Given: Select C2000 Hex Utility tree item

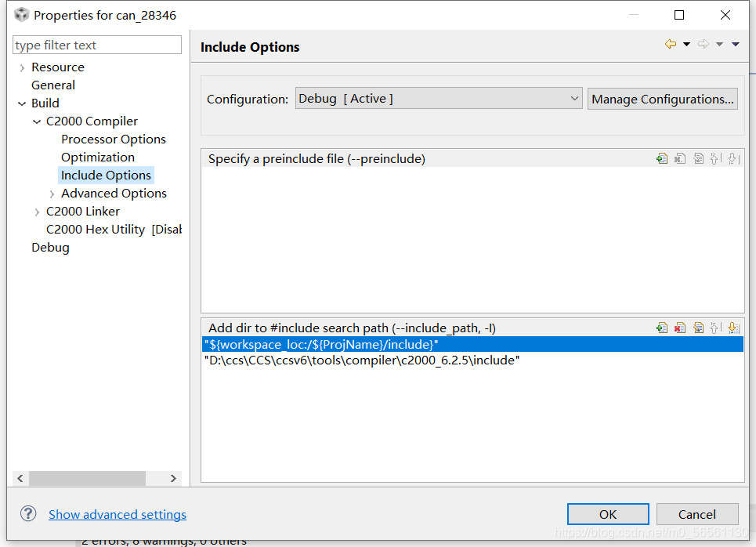Looking at the screenshot, I should pyautogui.click(x=114, y=229).
